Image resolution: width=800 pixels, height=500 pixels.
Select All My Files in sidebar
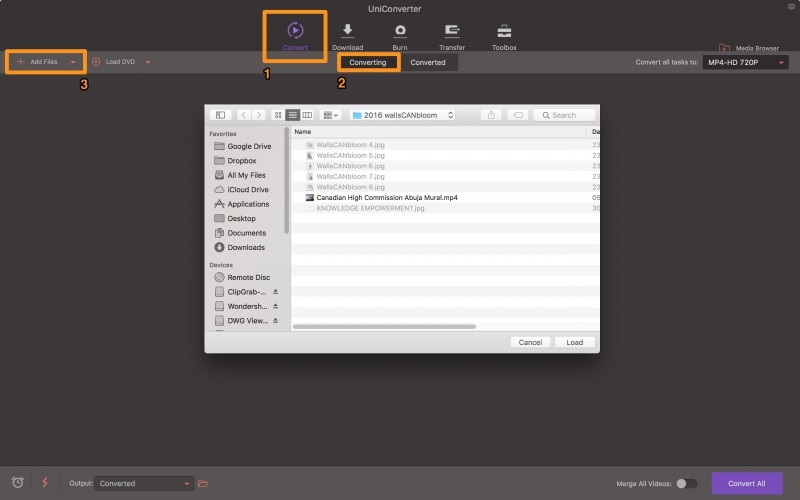point(241,175)
